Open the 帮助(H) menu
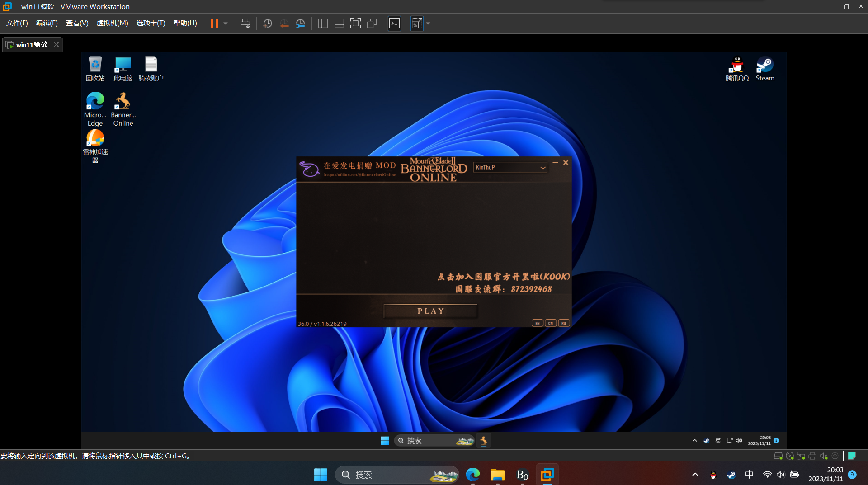The height and width of the screenshot is (485, 868). click(x=185, y=23)
